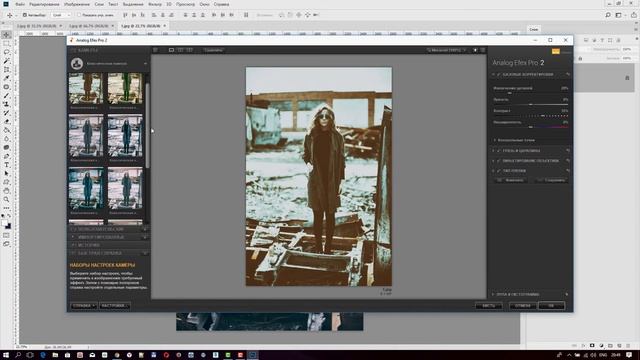Open the Редактирование menu
640x360 pixels.
[44, 4]
